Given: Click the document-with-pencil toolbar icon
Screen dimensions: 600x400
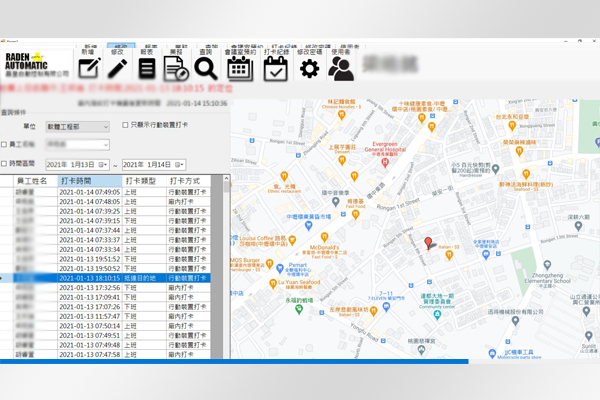Looking at the screenshot, I should 176,68.
